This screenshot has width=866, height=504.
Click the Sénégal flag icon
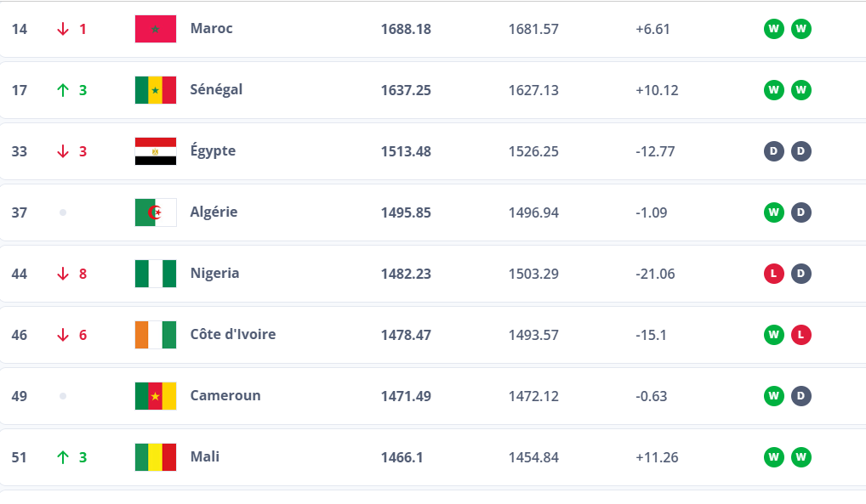pos(156,90)
